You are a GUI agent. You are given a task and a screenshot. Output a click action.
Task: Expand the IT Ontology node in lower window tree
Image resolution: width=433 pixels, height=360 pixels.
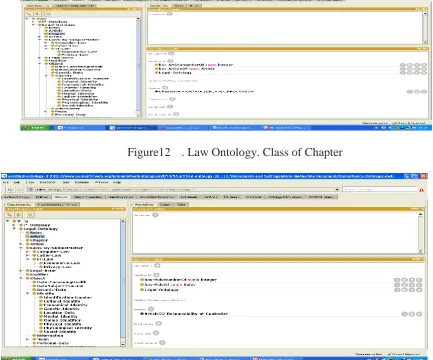[14, 225]
